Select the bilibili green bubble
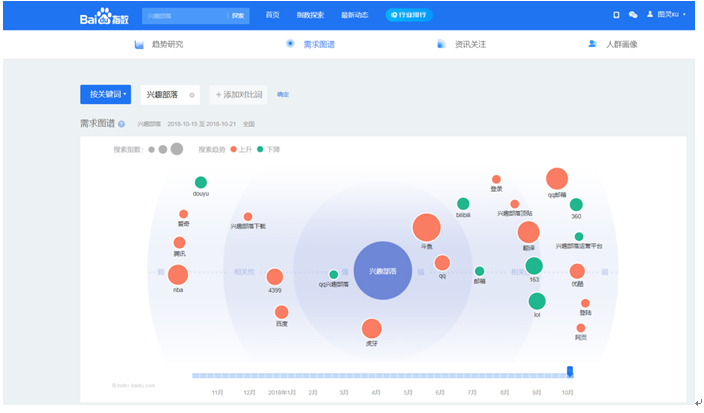Screen dimensions: 704x413 pyautogui.click(x=463, y=204)
